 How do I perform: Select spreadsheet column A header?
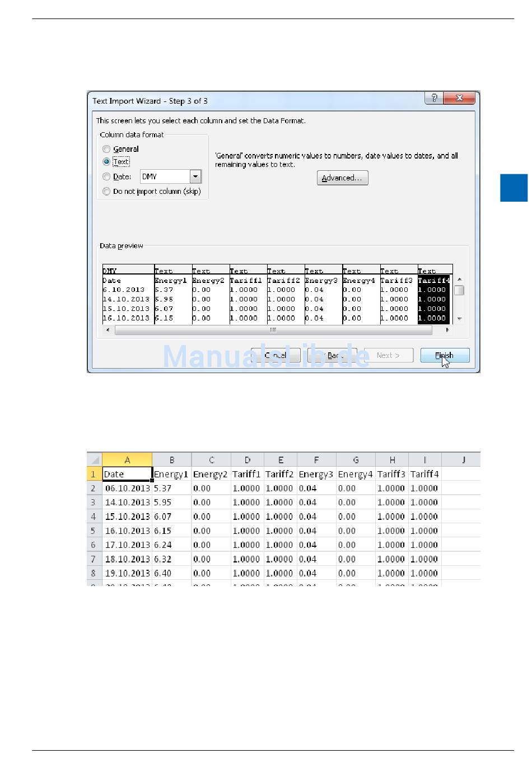(127, 459)
